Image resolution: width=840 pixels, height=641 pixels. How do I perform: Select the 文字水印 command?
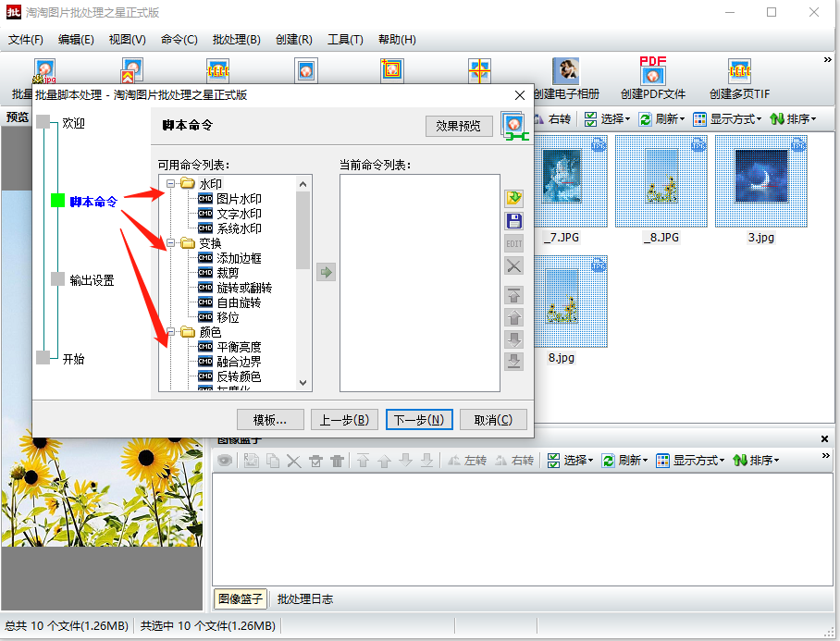coord(239,214)
